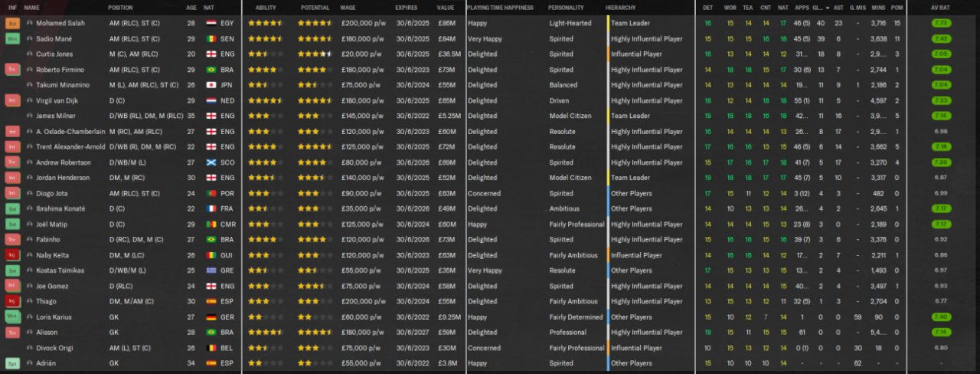Viewport: 980px width, 374px height.
Task: Click the £20,000 p/w wage on Curtis Jones's row
Action: (361, 54)
